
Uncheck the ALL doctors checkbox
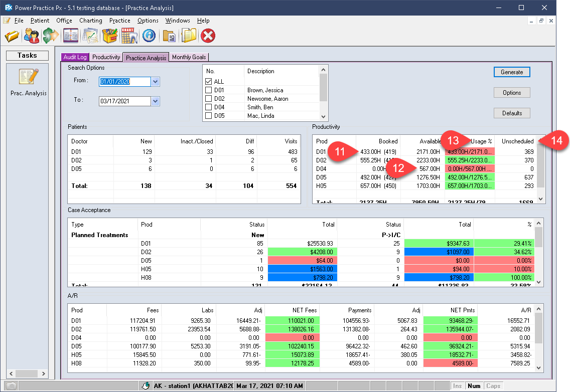point(208,81)
